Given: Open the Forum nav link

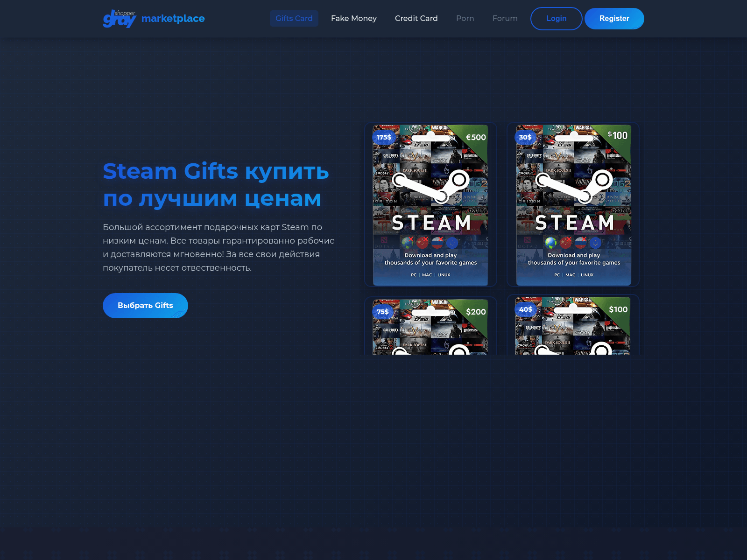Looking at the screenshot, I should 505,18.
